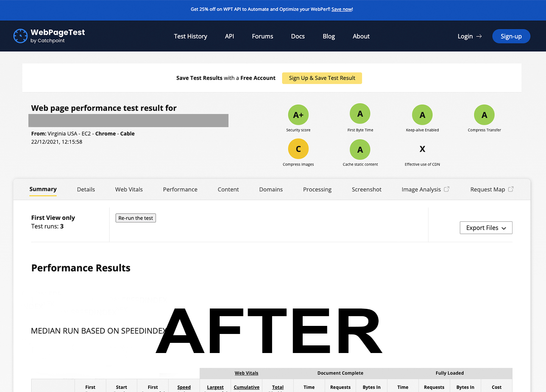Open the Web Vitals tab
The width and height of the screenshot is (546, 392).
tap(129, 189)
